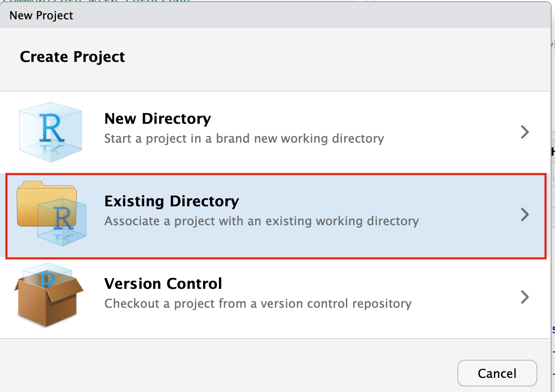555x392 pixels.
Task: Choose the "Existing Directory" heading
Action: pyautogui.click(x=172, y=201)
